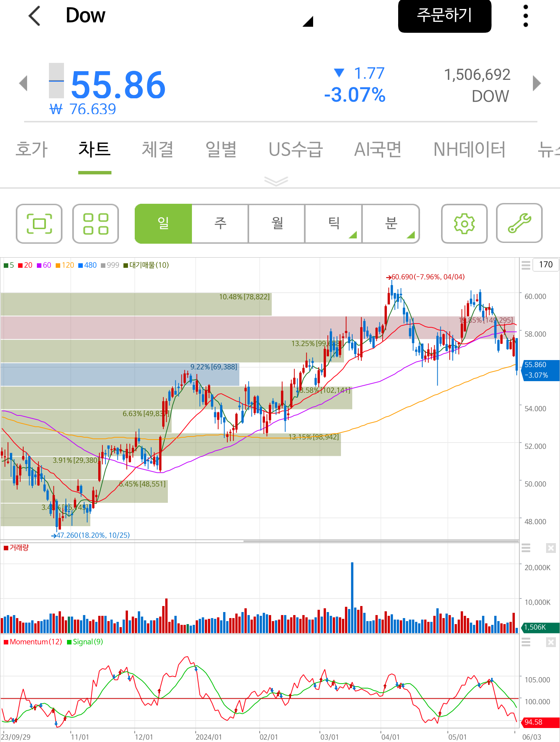Tap the Dow stock name title
Viewport: 560px width, 742px height.
pyautogui.click(x=85, y=15)
